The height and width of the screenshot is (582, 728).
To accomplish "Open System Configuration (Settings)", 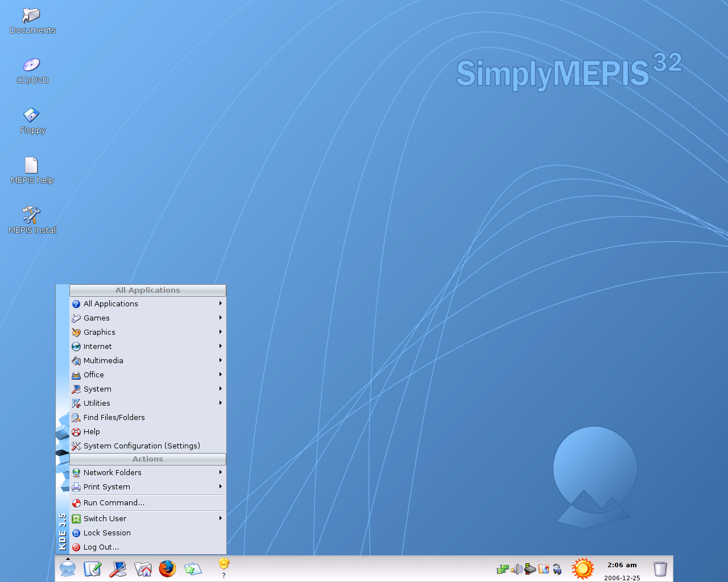I will pyautogui.click(x=148, y=446).
